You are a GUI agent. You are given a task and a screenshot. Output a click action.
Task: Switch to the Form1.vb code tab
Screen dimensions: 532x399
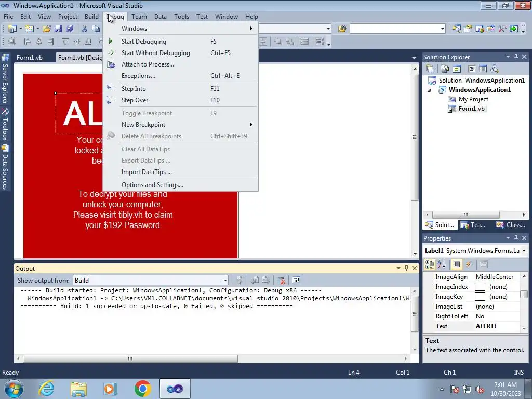[x=30, y=58]
